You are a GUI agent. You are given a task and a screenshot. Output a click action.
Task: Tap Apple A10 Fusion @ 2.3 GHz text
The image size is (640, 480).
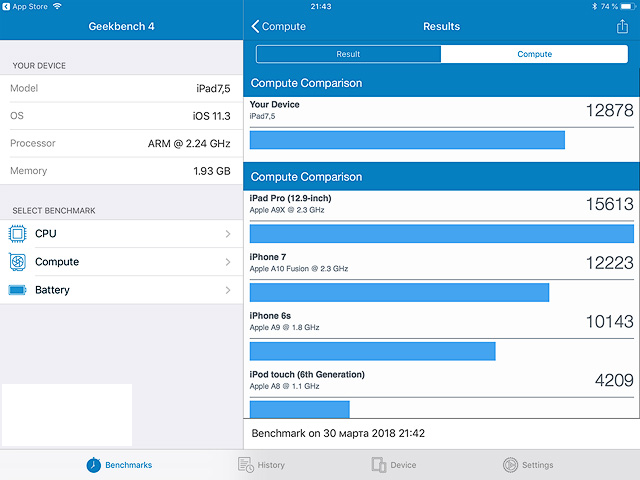click(299, 269)
